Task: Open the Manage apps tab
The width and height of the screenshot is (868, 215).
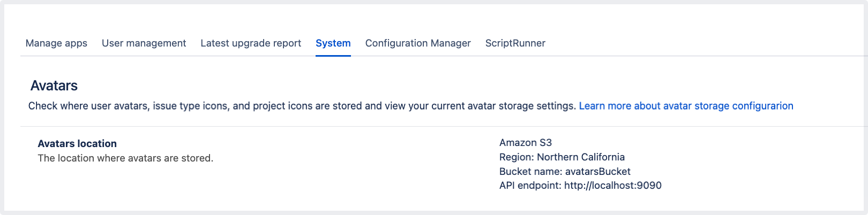Action: tap(56, 43)
